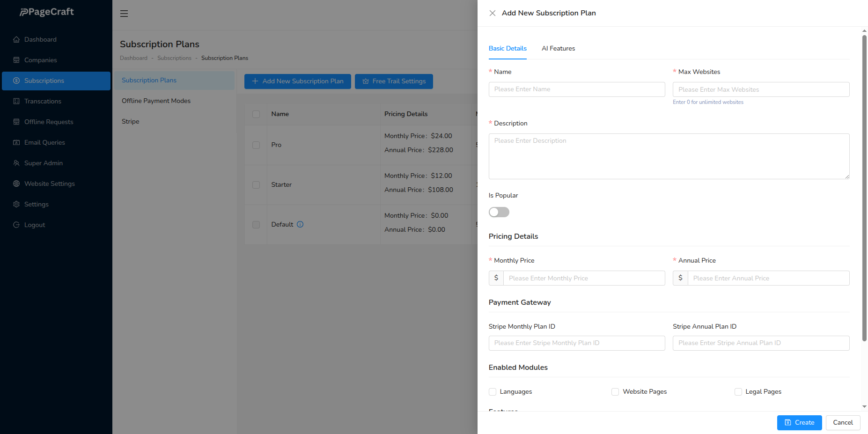Check the Languages module checkbox

click(x=493, y=392)
